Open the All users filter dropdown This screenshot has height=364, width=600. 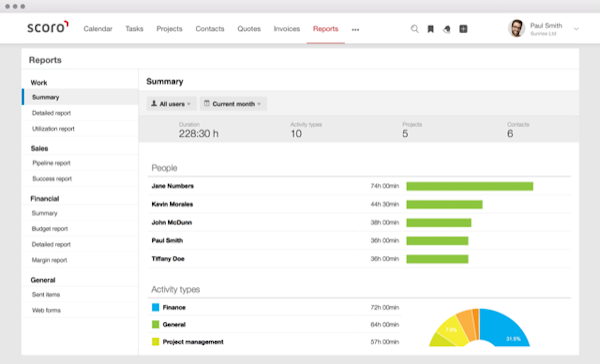click(171, 104)
